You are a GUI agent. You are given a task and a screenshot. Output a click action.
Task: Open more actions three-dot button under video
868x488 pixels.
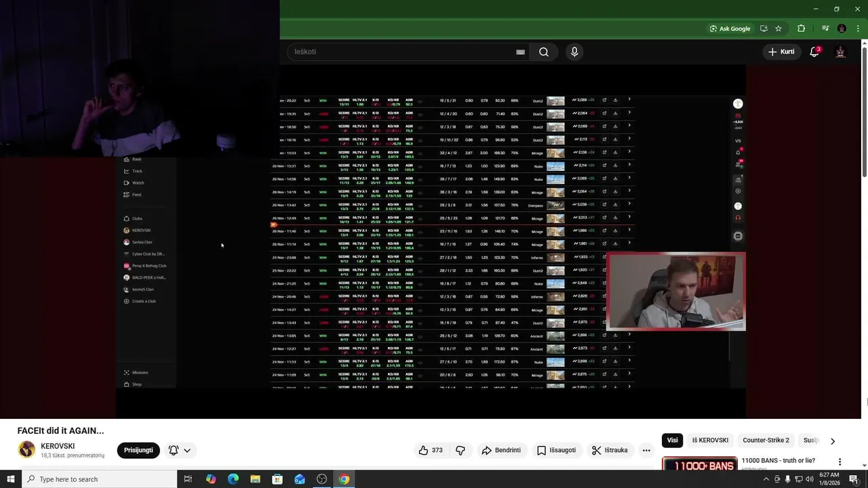[x=646, y=450]
